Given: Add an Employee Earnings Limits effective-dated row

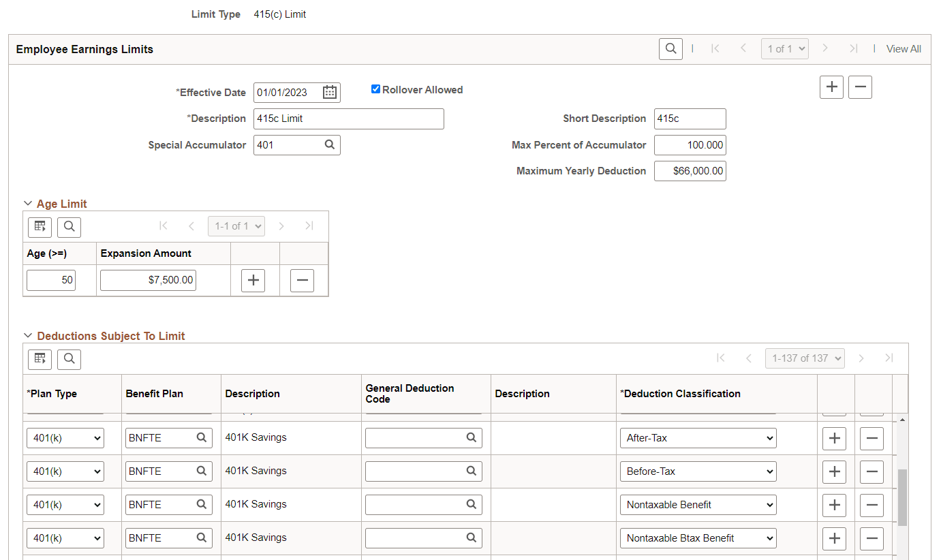Looking at the screenshot, I should pyautogui.click(x=831, y=87).
